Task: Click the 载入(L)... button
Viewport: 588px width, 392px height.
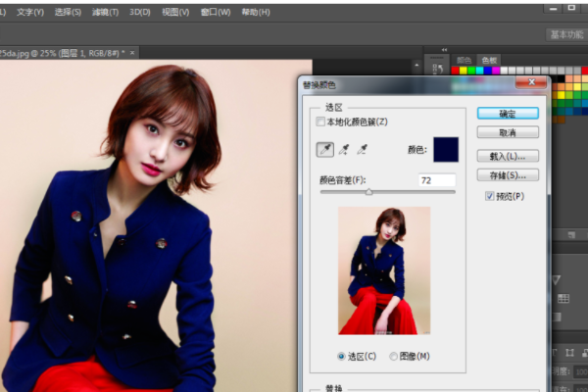Action: click(x=508, y=156)
